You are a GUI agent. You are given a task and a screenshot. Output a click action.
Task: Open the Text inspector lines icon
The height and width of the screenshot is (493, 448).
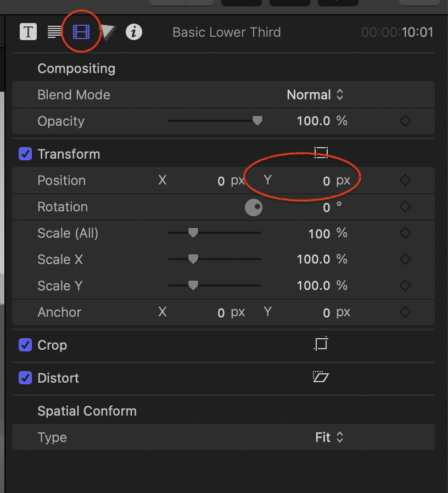pyautogui.click(x=54, y=32)
